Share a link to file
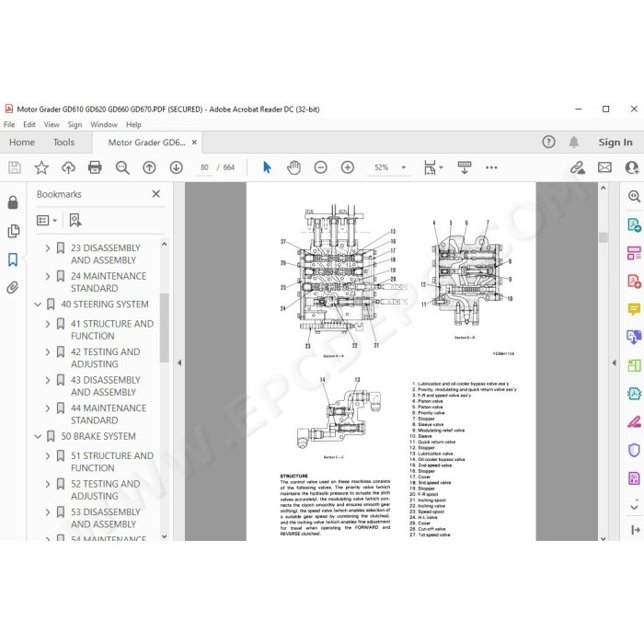This screenshot has width=644, height=644. [578, 167]
